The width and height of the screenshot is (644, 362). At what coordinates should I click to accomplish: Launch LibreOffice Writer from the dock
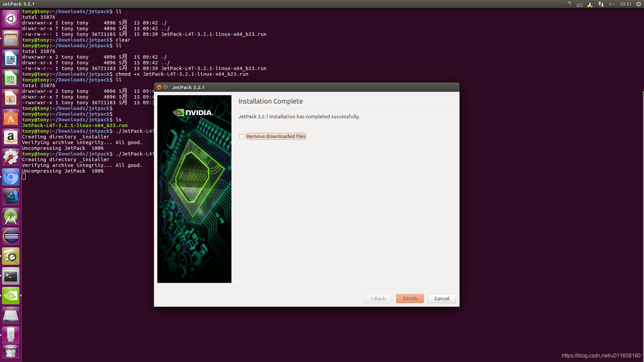tap(11, 58)
